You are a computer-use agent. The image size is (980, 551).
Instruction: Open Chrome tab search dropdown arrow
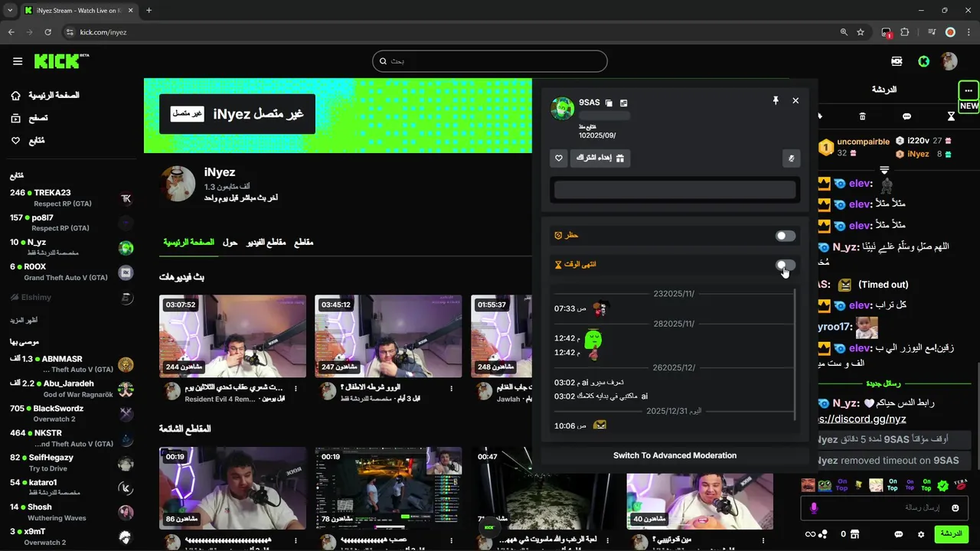pos(10,11)
